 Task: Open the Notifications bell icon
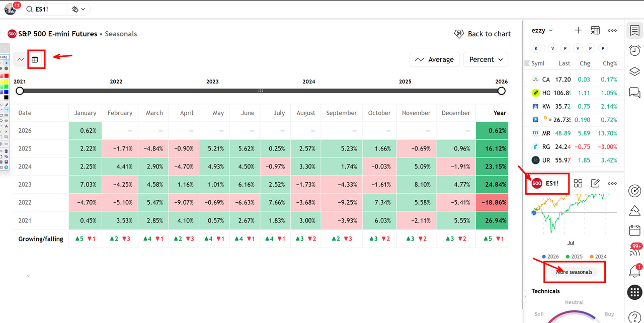click(x=634, y=272)
